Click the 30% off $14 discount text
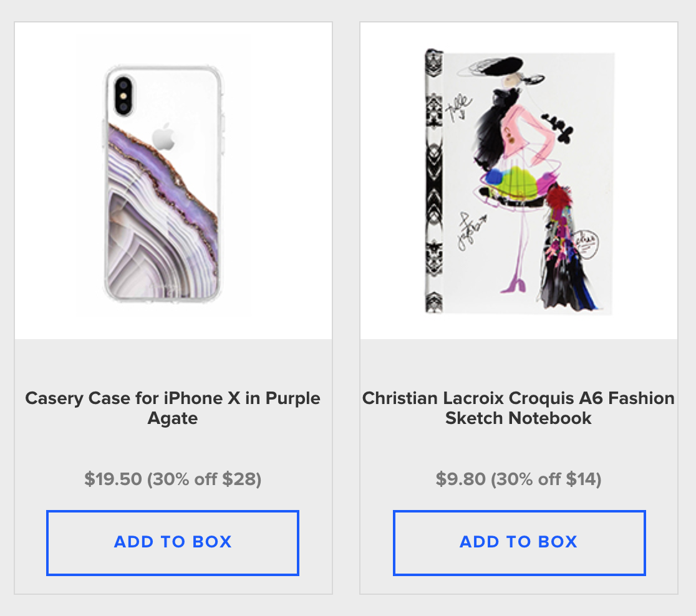Screen dimensions: 696x616 [546, 479]
